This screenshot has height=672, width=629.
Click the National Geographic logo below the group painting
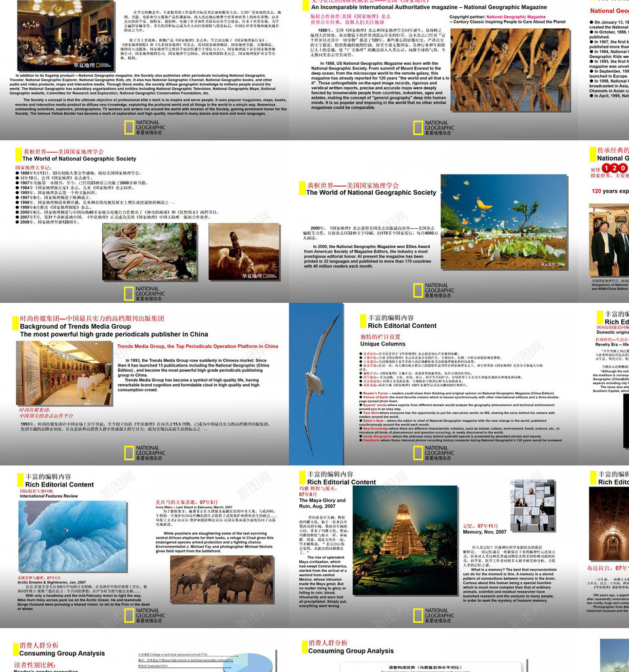pos(144,128)
